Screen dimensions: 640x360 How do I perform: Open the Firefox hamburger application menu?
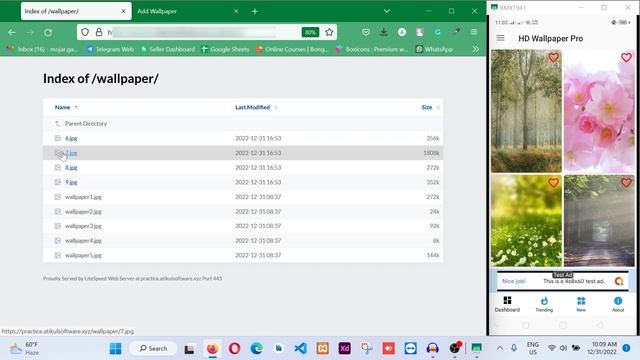(473, 32)
